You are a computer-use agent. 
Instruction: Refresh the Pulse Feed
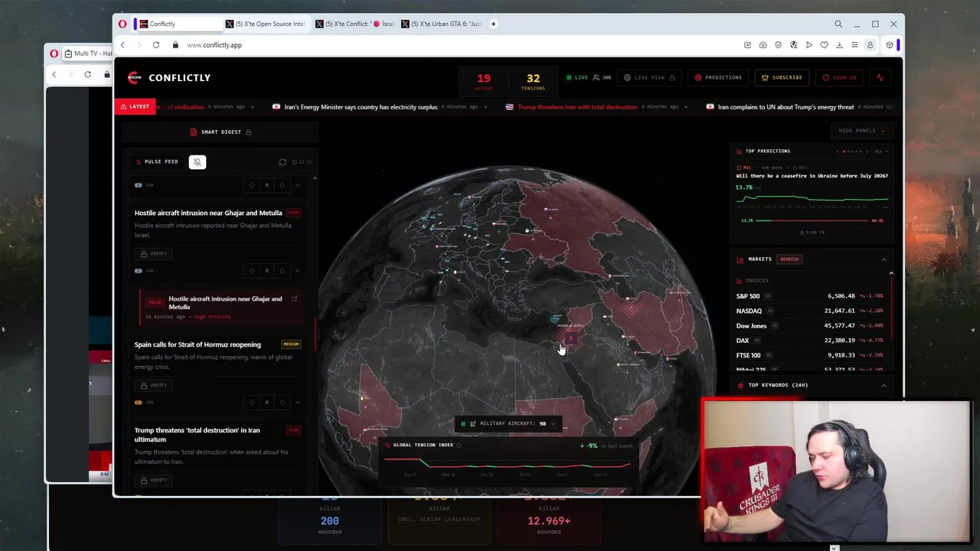(x=283, y=162)
